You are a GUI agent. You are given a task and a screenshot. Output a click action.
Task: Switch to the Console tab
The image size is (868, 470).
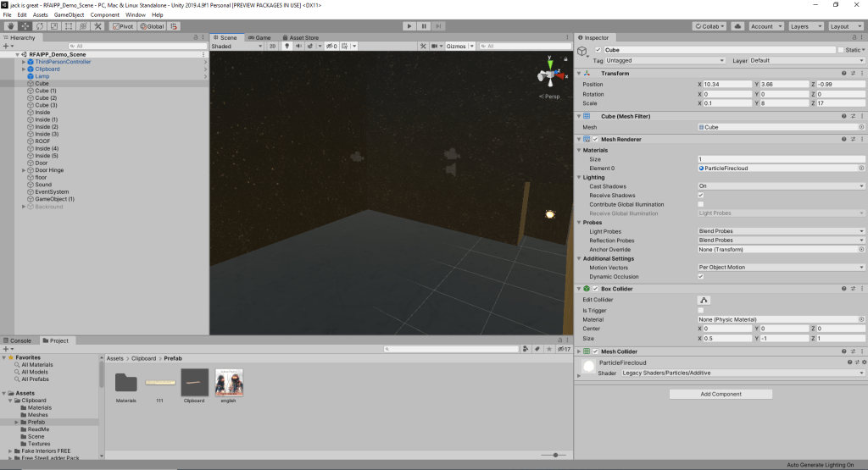pos(19,340)
